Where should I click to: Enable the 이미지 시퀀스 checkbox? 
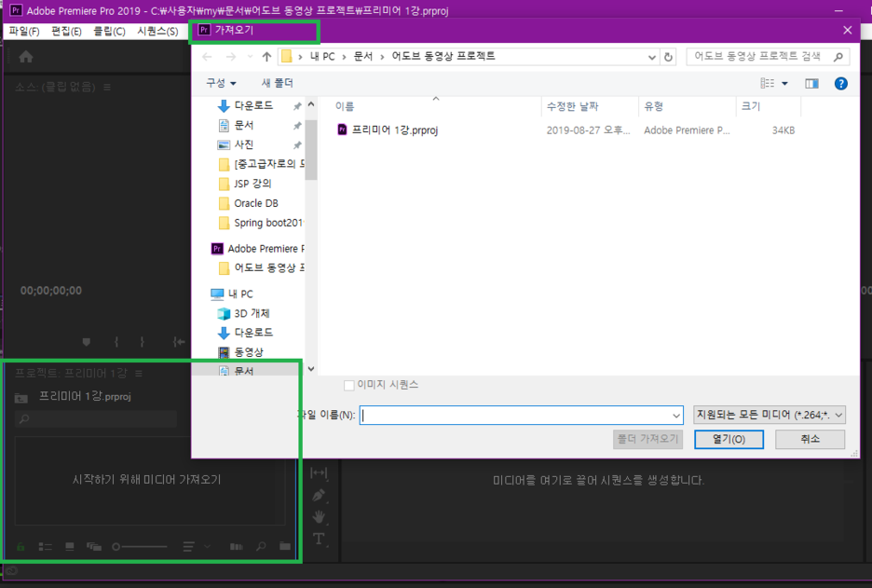pyautogui.click(x=349, y=386)
